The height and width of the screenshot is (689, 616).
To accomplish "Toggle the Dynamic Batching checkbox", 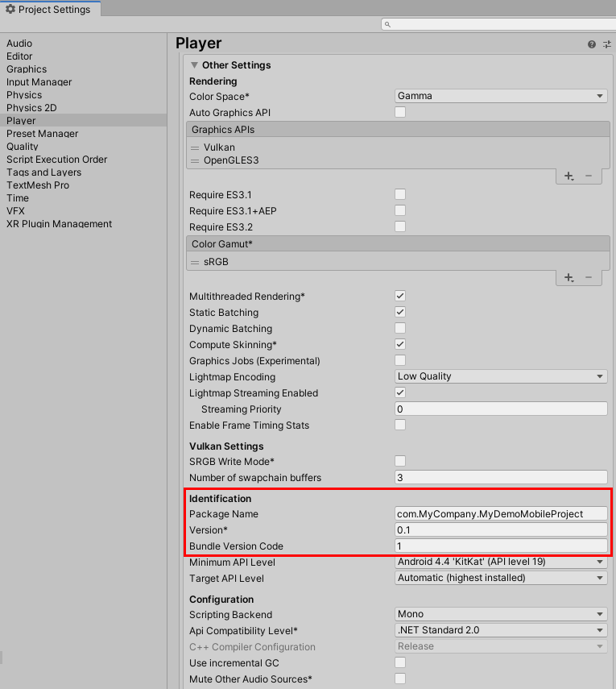I will point(400,329).
